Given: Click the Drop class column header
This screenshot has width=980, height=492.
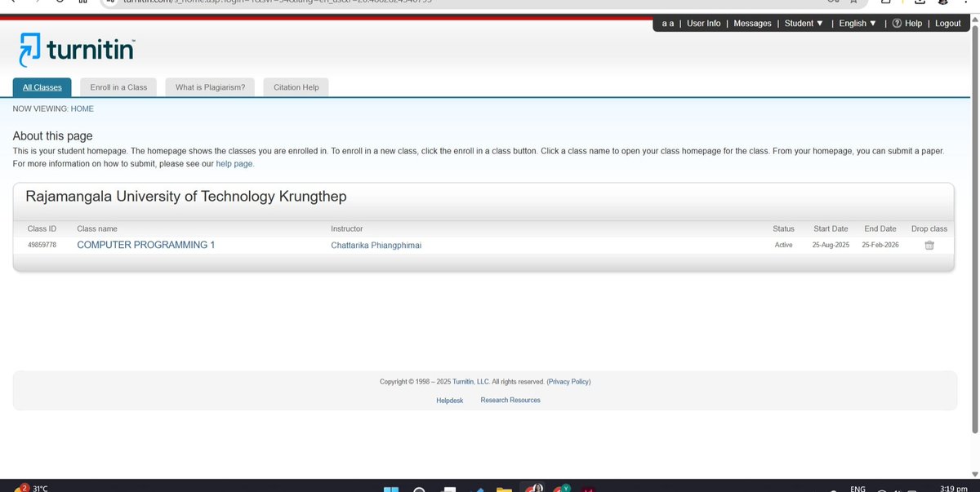Looking at the screenshot, I should click(x=929, y=228).
